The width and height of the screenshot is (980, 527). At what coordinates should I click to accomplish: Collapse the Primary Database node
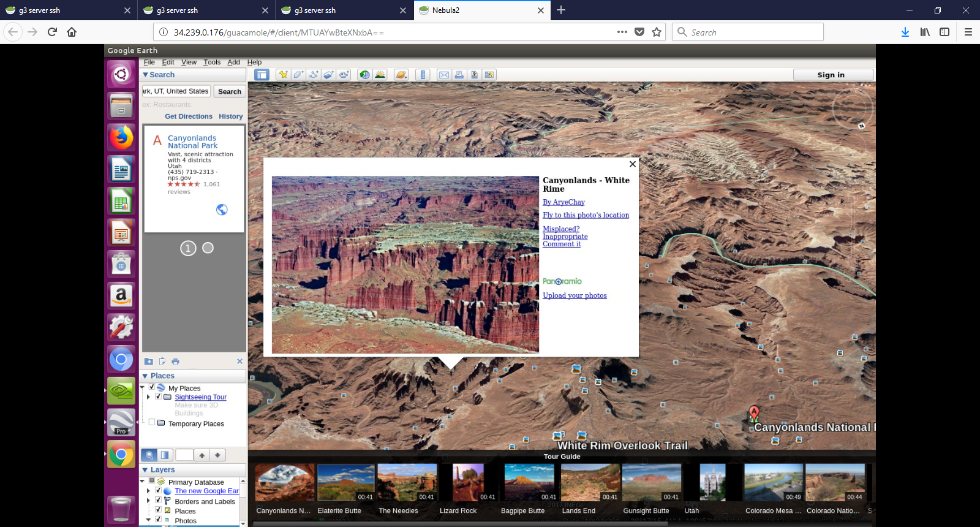143,481
